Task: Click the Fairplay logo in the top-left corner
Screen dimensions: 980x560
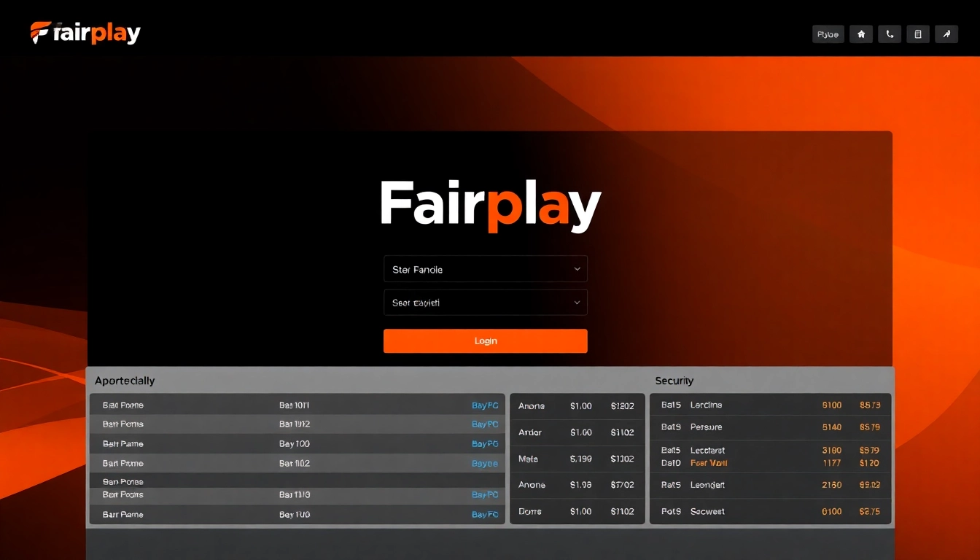Action: [x=85, y=33]
